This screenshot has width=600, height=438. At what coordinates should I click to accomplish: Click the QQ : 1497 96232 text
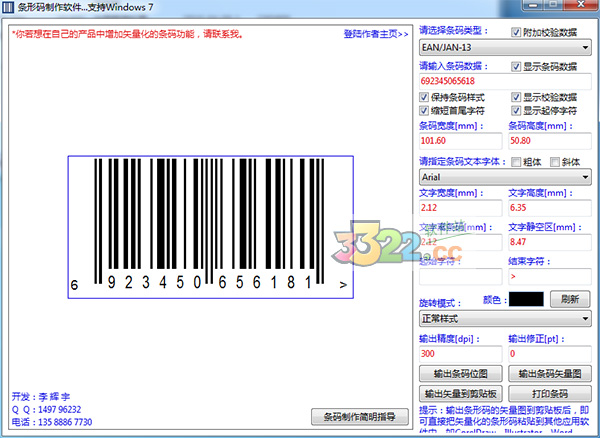point(46,410)
